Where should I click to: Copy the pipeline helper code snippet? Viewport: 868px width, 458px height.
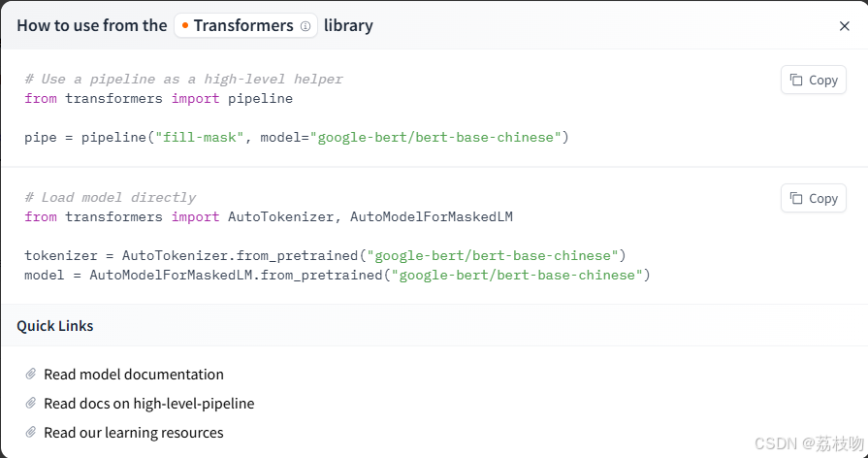813,80
